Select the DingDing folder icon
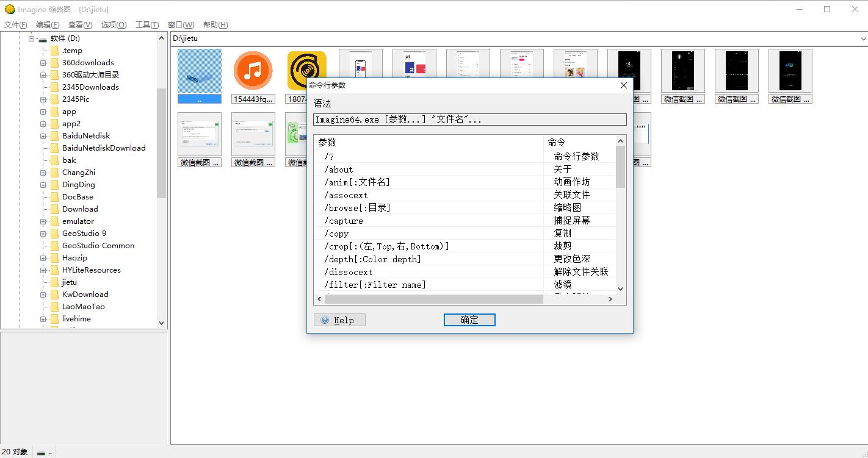868x458 pixels. point(54,185)
